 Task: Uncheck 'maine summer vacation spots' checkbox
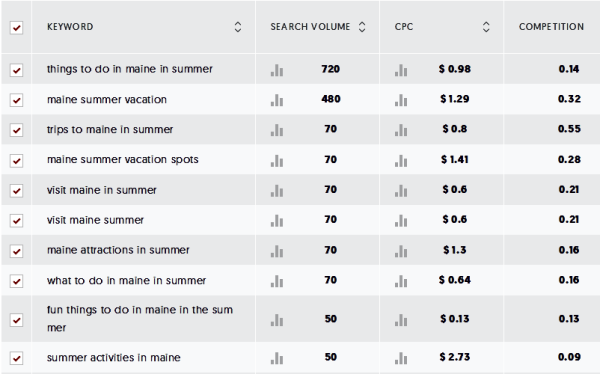coord(16,160)
